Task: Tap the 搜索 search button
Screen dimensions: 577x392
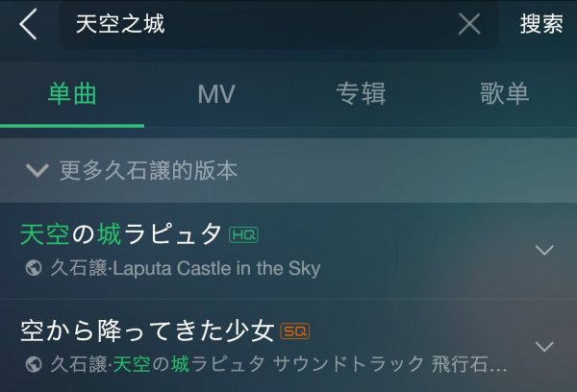Action: click(x=541, y=24)
